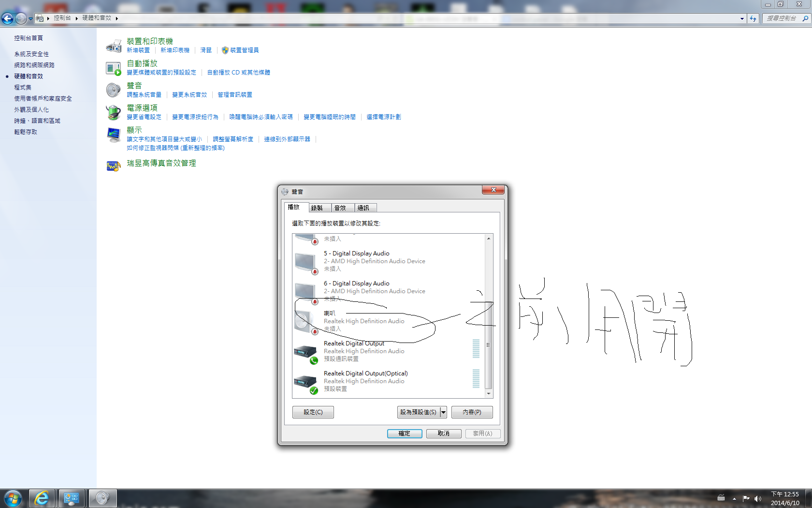
Task: Expand the 設為預設值 dropdown arrow
Action: [x=443, y=412]
